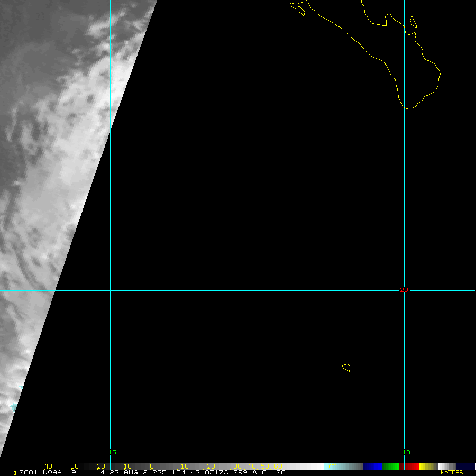This screenshot has height=476, width=476.
Task: Click the small island outline near top right coast
Action: point(413,22)
